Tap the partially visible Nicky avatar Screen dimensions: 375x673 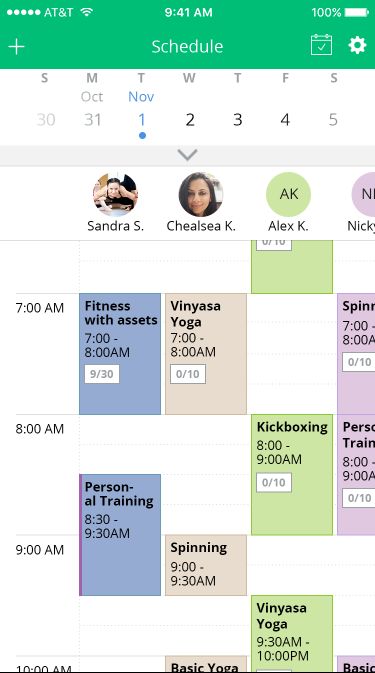364,194
